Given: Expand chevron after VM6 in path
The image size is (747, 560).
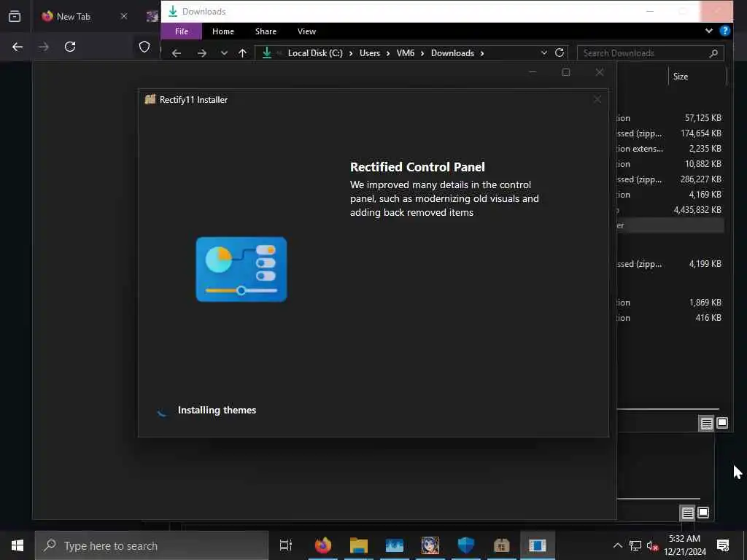Looking at the screenshot, I should [x=422, y=52].
